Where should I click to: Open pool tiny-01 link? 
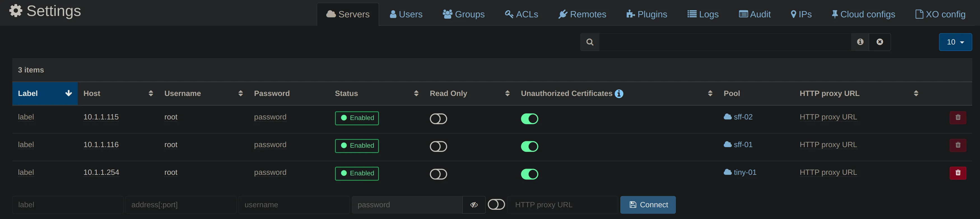tap(745, 172)
